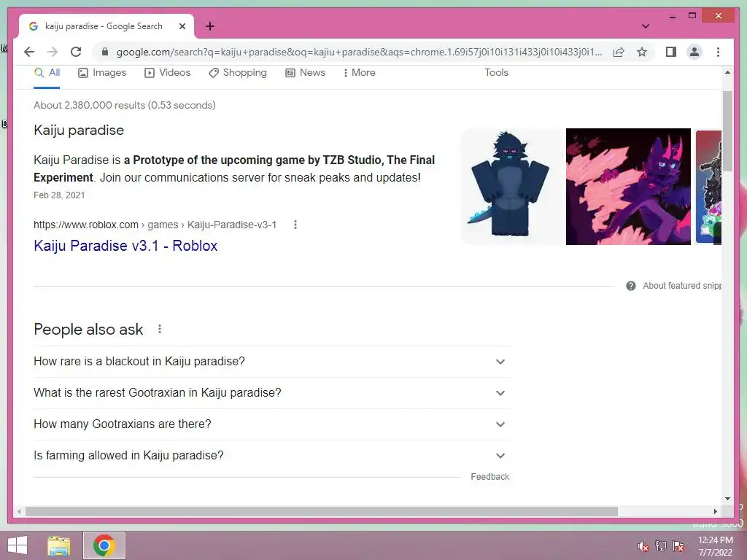Expand 'How many Gootraxians are there?'
Viewport: 747px width, 560px height.
click(x=271, y=424)
